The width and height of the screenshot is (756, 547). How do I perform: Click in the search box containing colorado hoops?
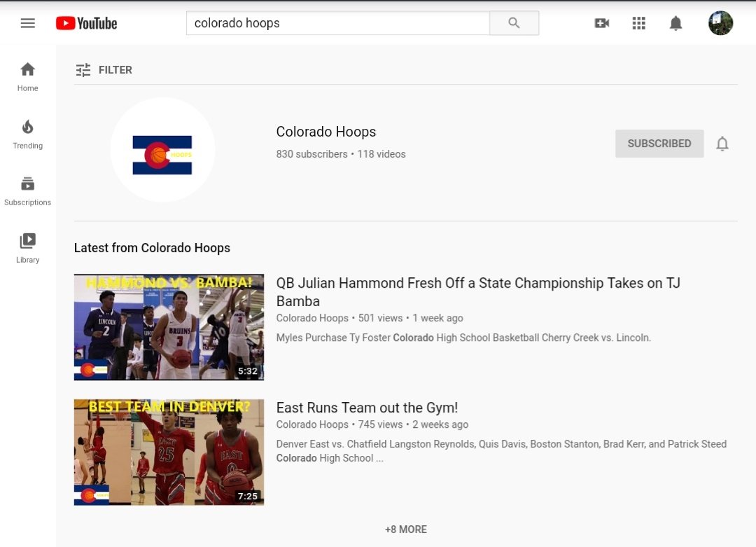337,23
